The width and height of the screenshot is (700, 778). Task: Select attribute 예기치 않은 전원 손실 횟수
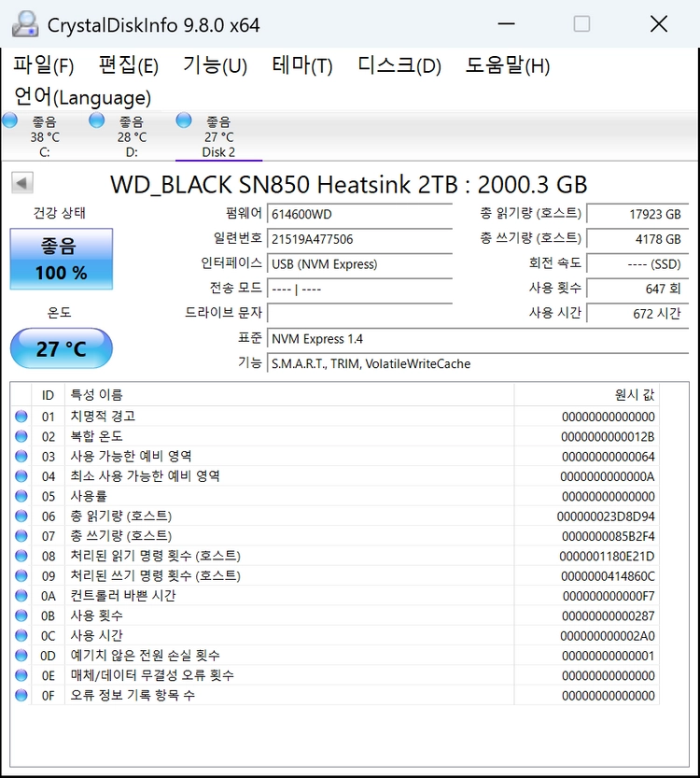coord(145,656)
